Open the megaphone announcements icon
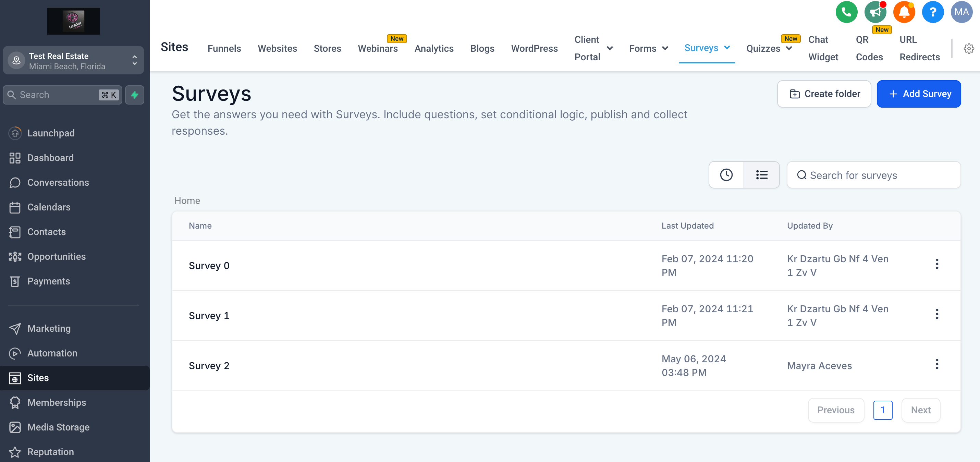980x462 pixels. pyautogui.click(x=875, y=12)
